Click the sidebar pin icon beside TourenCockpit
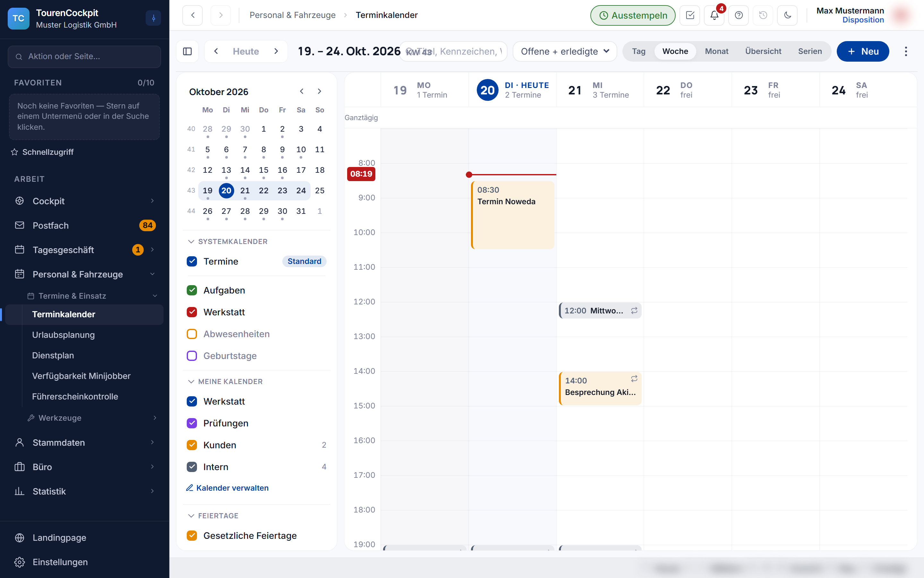 tap(153, 18)
